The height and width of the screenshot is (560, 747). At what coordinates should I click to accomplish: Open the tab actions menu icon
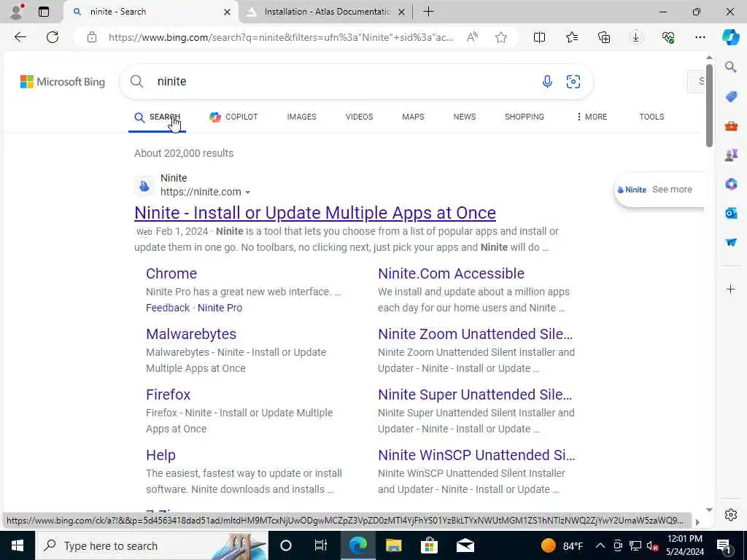click(44, 12)
